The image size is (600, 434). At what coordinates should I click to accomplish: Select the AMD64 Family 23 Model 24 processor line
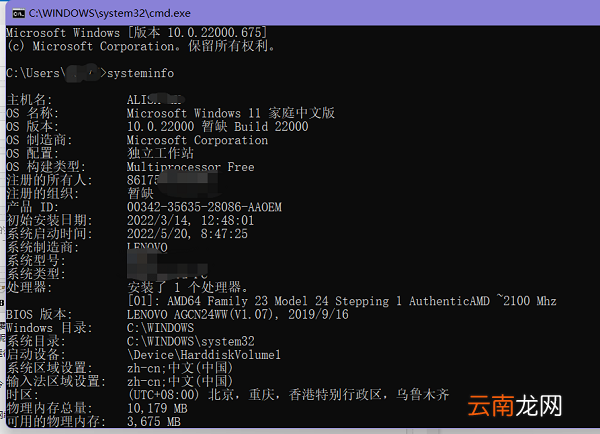click(342, 301)
